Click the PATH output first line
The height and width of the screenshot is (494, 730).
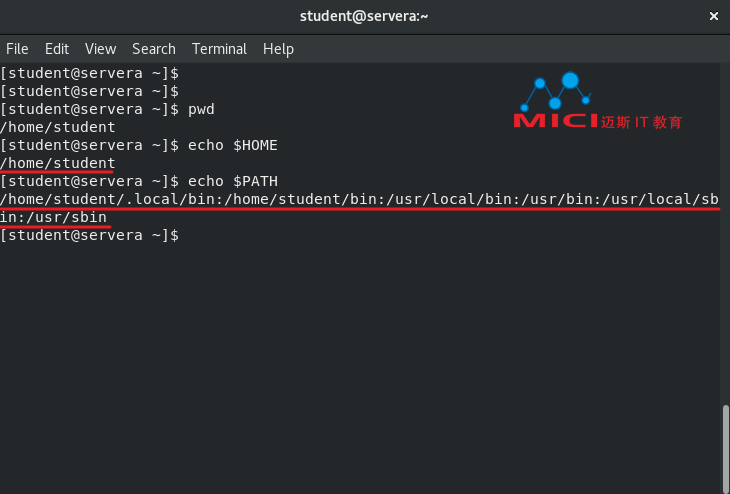pos(359,199)
